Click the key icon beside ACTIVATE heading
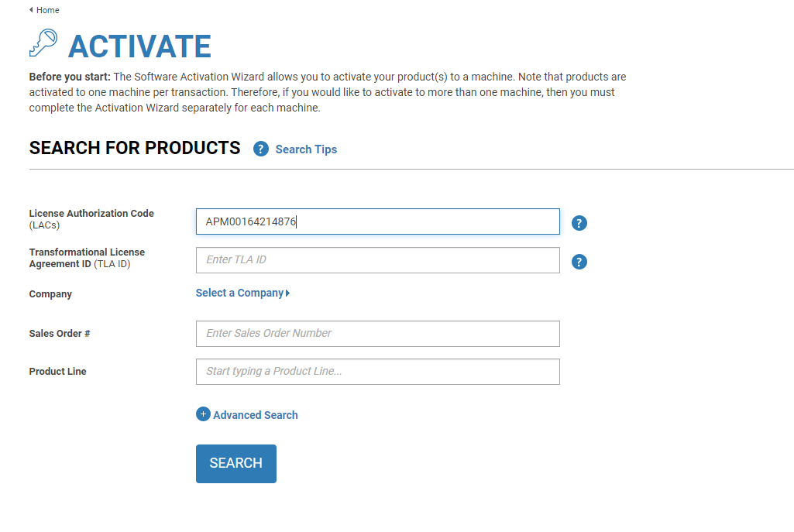The height and width of the screenshot is (532, 794). (43, 43)
